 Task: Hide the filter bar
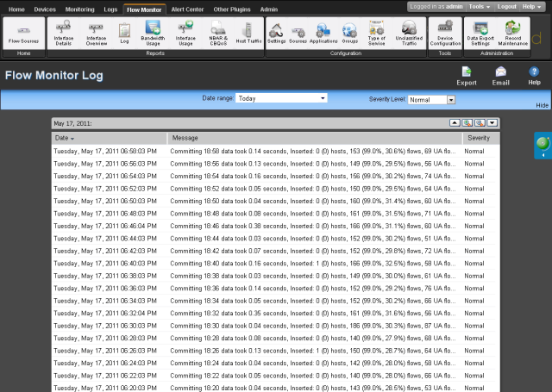click(542, 105)
